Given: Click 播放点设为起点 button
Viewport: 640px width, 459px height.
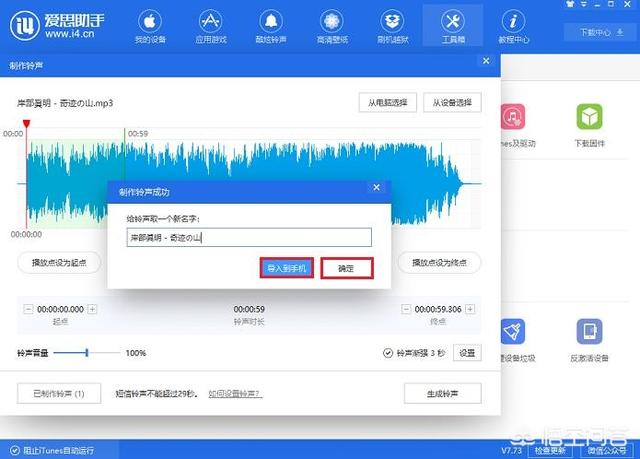Looking at the screenshot, I should click(x=59, y=262).
